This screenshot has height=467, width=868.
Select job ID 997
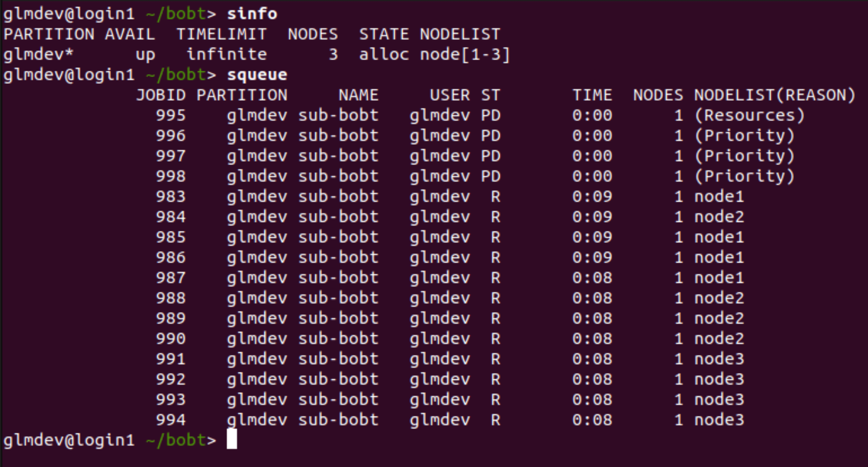pos(171,156)
